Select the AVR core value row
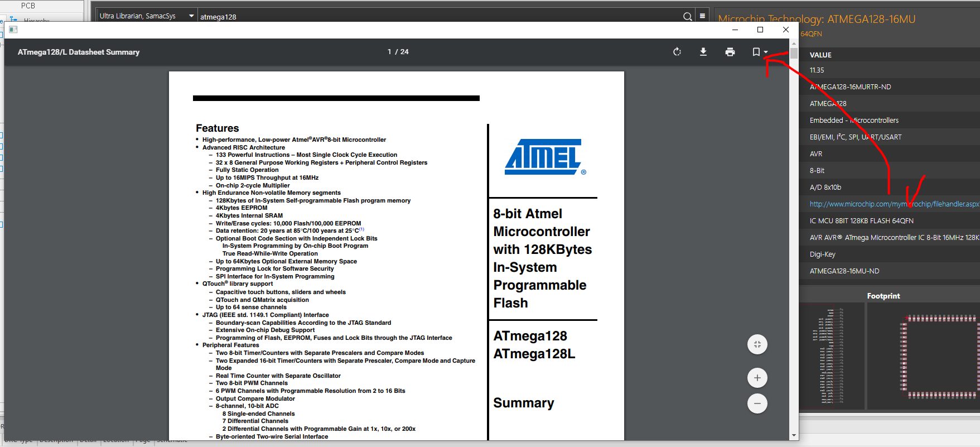Viewport: 980px width, 447px height. [x=889, y=154]
